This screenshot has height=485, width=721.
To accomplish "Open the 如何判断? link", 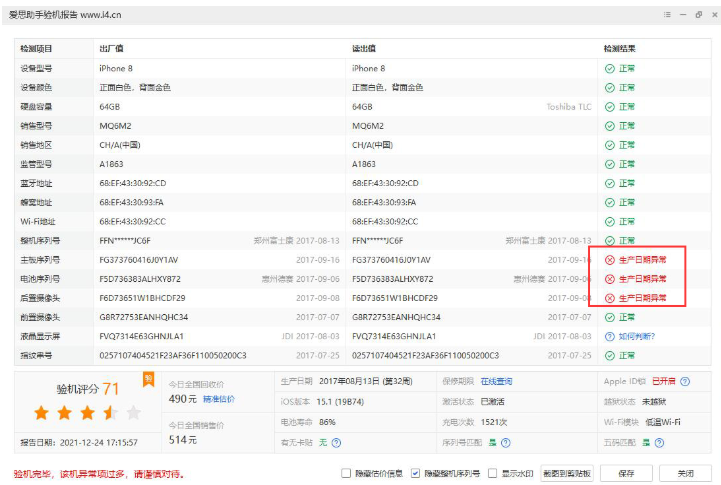I will 637,337.
